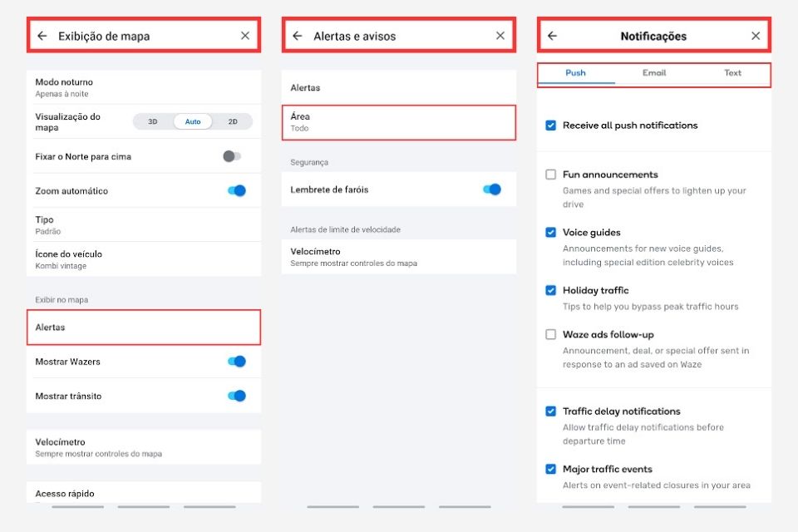
Task: Click 'Games and special offers' description
Action: click(x=654, y=198)
